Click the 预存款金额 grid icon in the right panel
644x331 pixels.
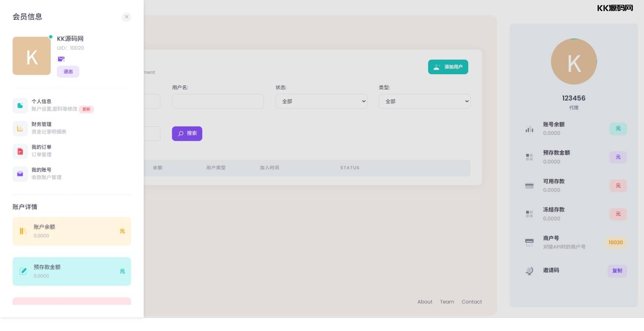coord(529,157)
